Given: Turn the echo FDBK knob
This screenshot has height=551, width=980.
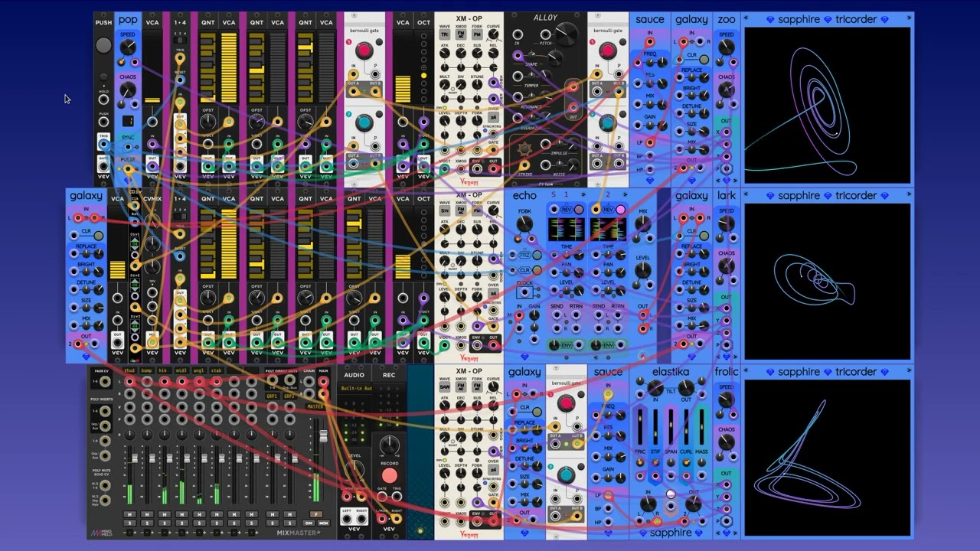Looking at the screenshot, I should pyautogui.click(x=524, y=223).
